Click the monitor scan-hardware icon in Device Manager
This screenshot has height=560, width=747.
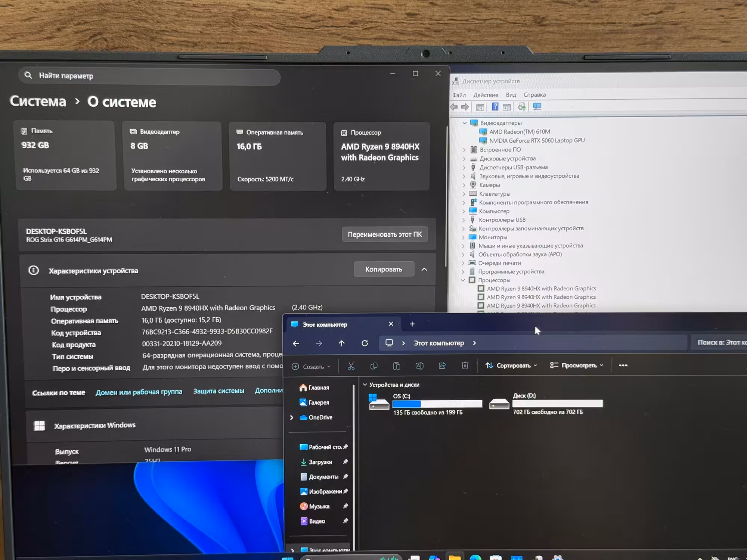click(x=537, y=107)
